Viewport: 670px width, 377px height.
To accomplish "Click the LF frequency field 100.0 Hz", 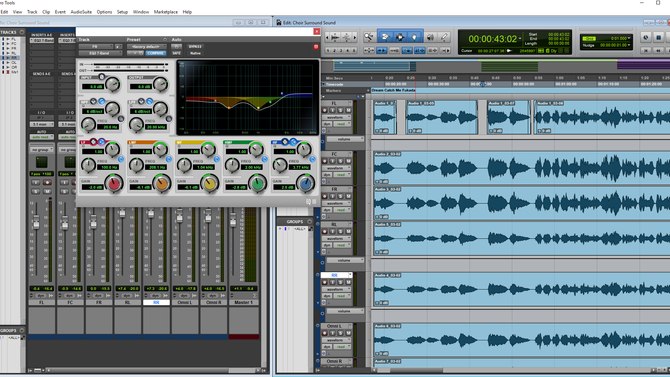I will pos(109,167).
